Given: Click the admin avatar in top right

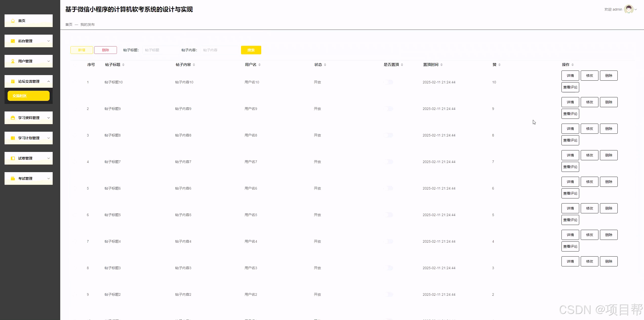Looking at the screenshot, I should point(629,9).
